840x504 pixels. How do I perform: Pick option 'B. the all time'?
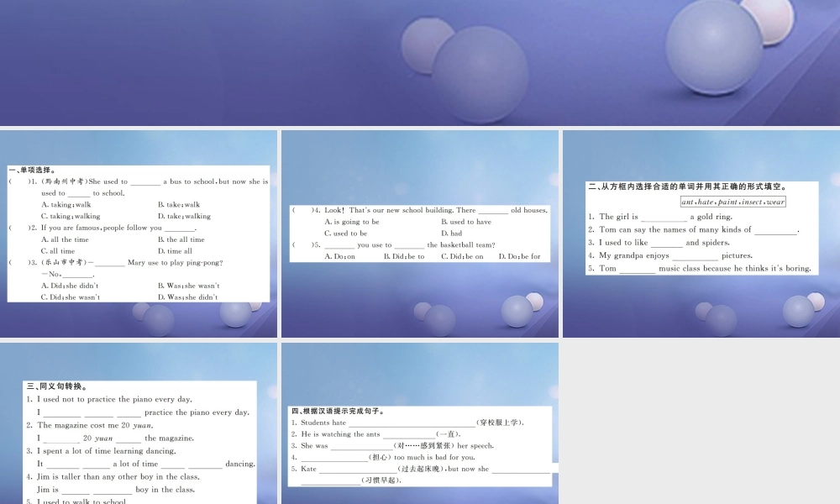(181, 239)
